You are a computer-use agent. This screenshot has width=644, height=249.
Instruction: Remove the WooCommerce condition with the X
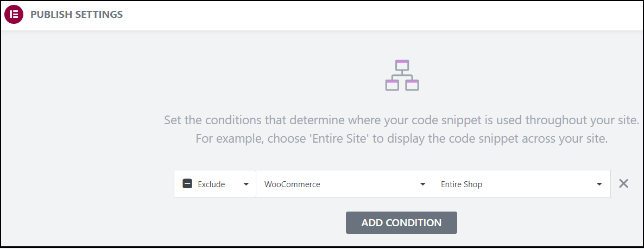[623, 184]
